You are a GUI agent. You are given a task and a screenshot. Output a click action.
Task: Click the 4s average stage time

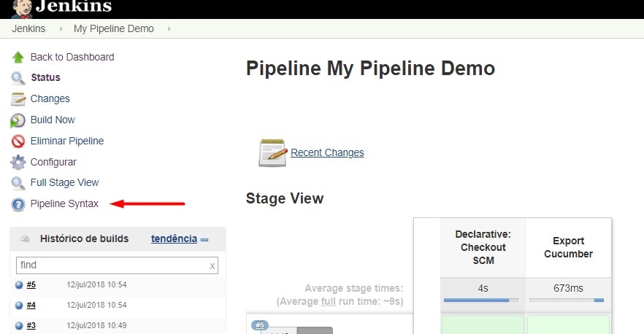click(x=483, y=289)
